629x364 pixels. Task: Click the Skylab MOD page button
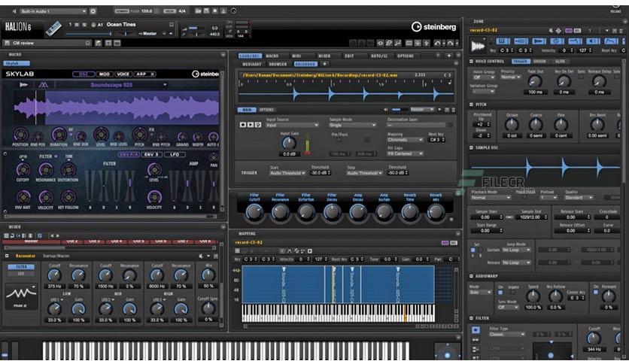pyautogui.click(x=105, y=74)
